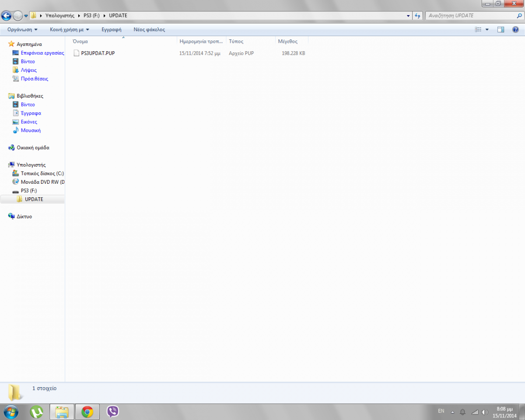
Task: Click the Εγγραφή toolbar button
Action: pyautogui.click(x=112, y=29)
